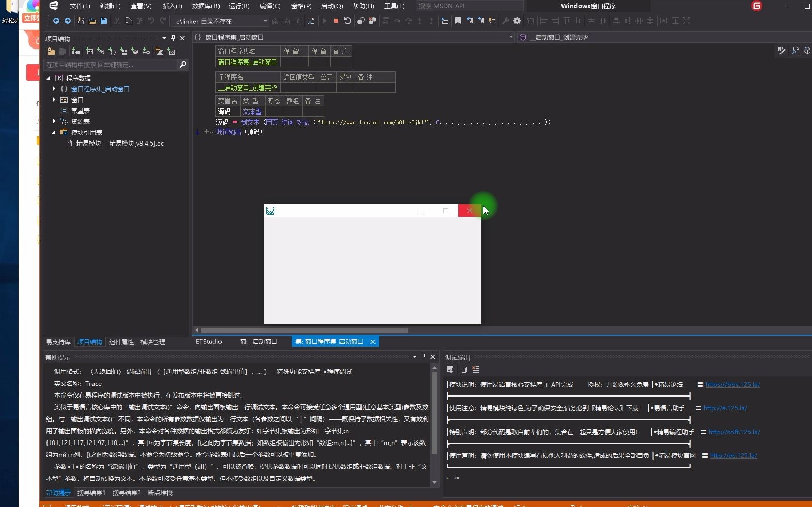Click the editor's horizontal scrollbar thumb
This screenshot has height=507, width=812.
click(304, 330)
